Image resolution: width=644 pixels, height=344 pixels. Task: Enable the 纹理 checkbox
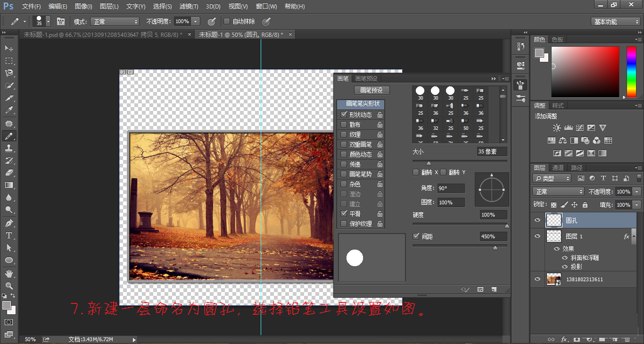344,134
